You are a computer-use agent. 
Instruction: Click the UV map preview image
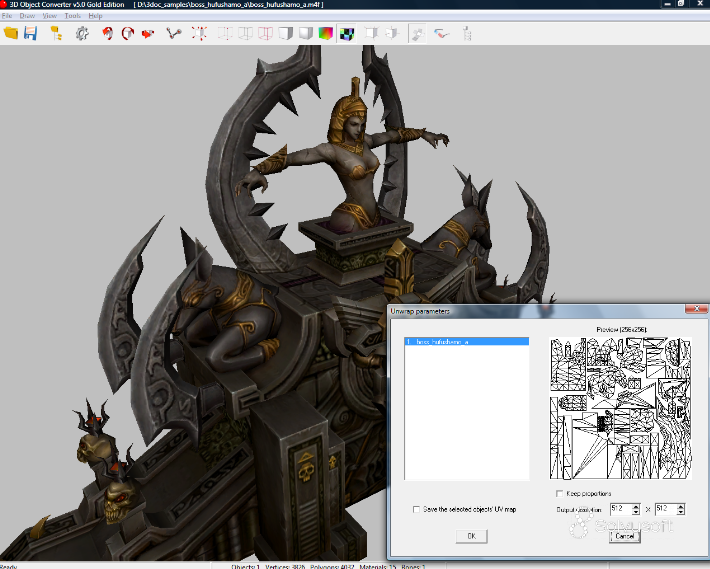pos(621,408)
